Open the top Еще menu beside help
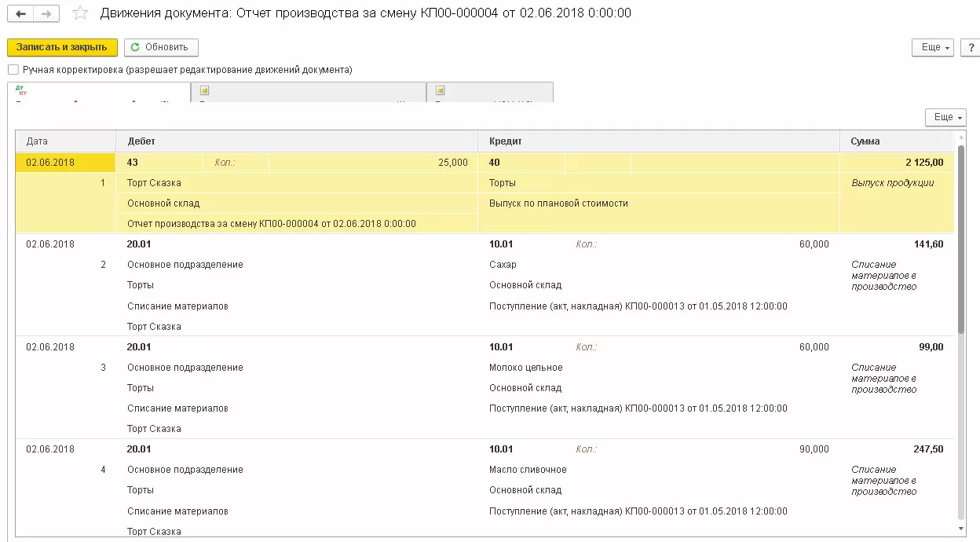 [933, 47]
